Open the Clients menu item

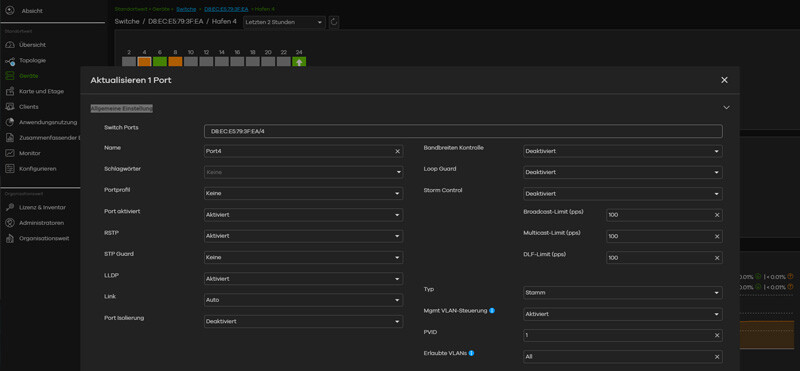click(29, 107)
